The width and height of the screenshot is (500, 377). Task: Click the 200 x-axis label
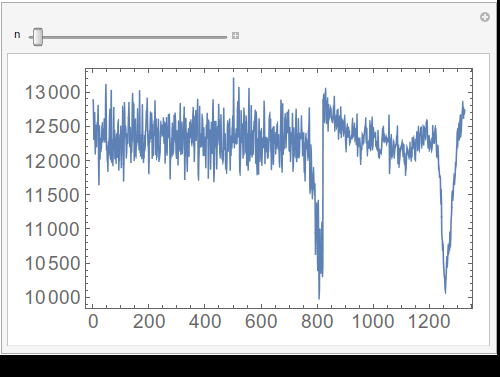pos(149,322)
